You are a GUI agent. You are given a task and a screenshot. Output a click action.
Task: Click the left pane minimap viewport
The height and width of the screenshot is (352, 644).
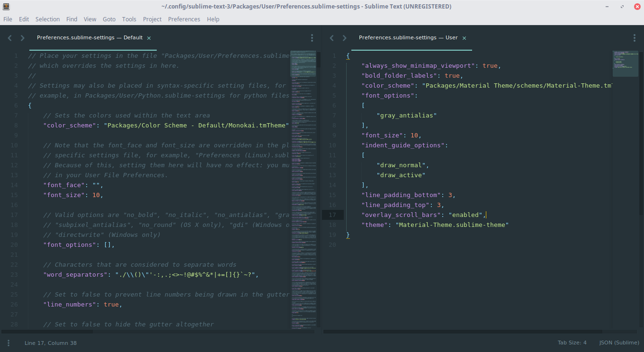point(303,63)
